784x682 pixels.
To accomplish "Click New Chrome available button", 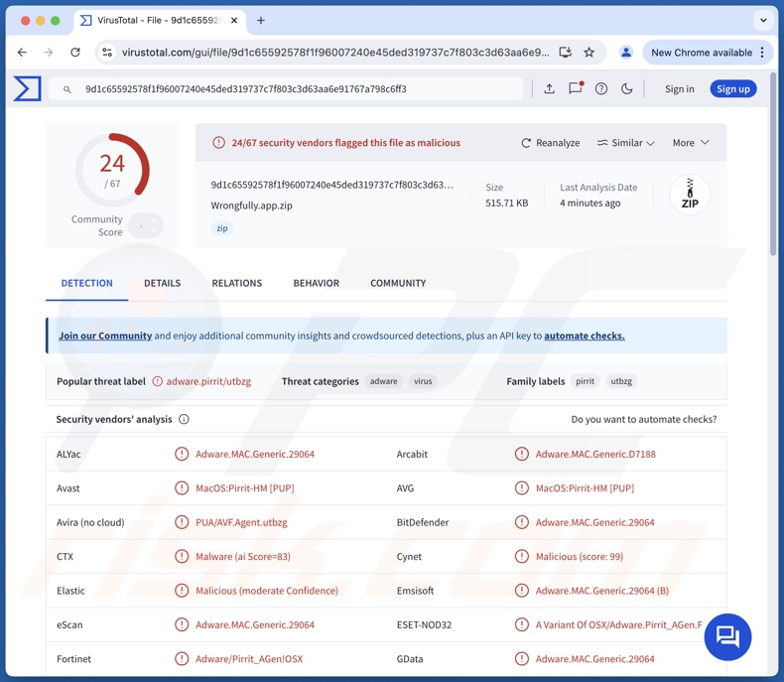I will (701, 52).
